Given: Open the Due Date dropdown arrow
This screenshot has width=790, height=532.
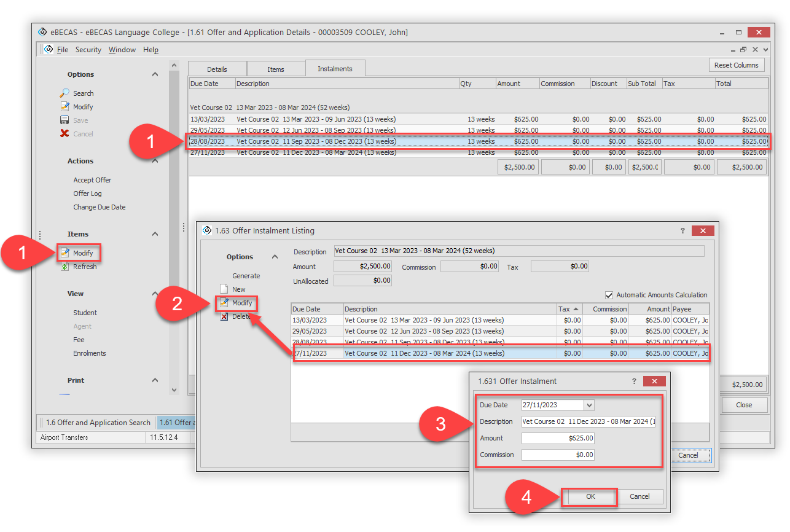Looking at the screenshot, I should point(590,405).
